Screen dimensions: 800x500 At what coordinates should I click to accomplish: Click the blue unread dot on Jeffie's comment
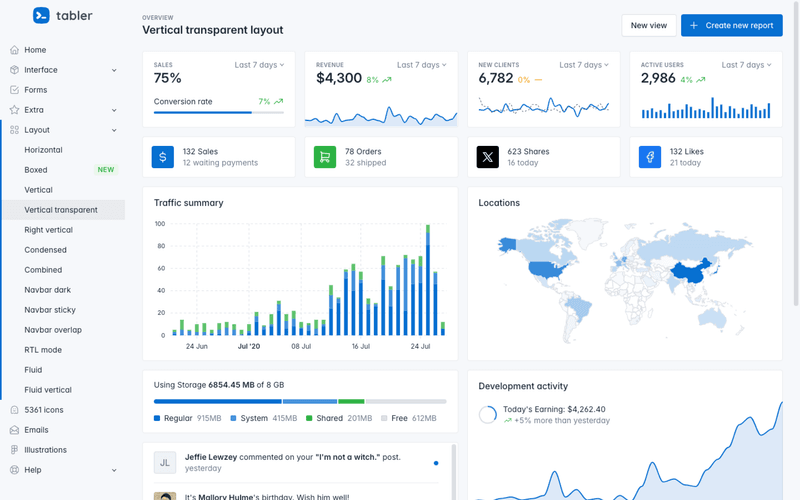436,463
